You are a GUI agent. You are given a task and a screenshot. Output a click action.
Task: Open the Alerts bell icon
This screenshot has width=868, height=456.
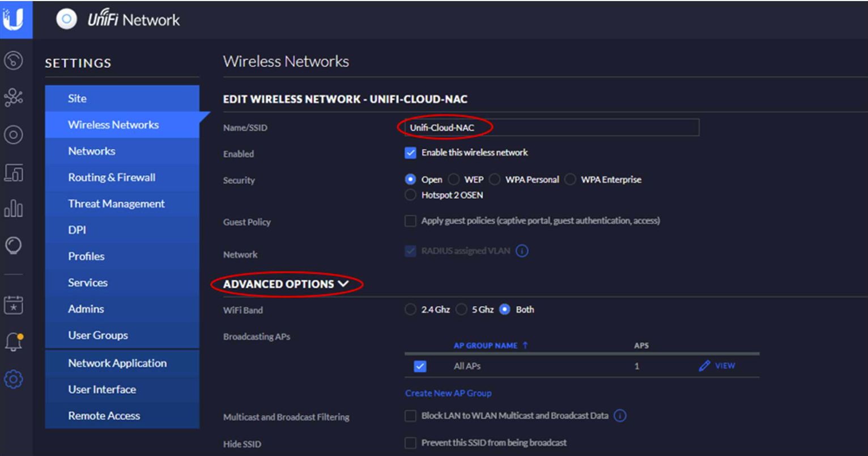pos(14,341)
